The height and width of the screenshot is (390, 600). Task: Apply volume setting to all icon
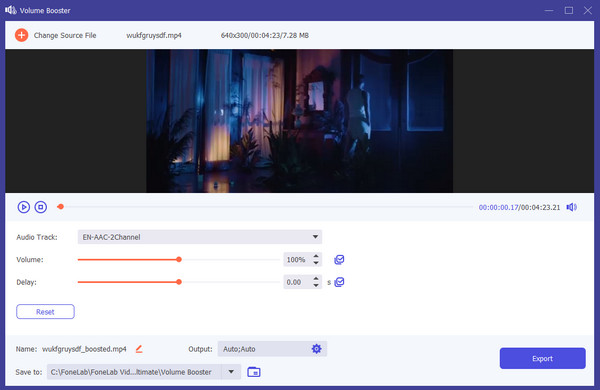(x=339, y=259)
